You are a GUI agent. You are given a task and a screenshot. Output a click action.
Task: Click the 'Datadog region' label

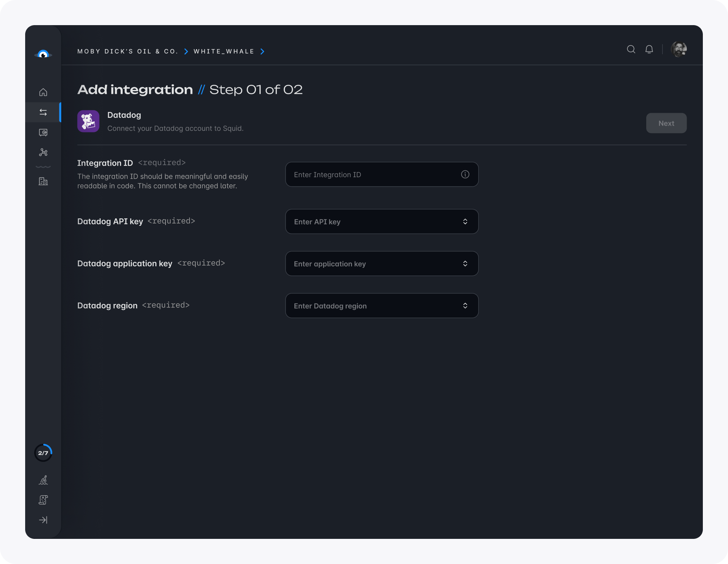tap(107, 306)
